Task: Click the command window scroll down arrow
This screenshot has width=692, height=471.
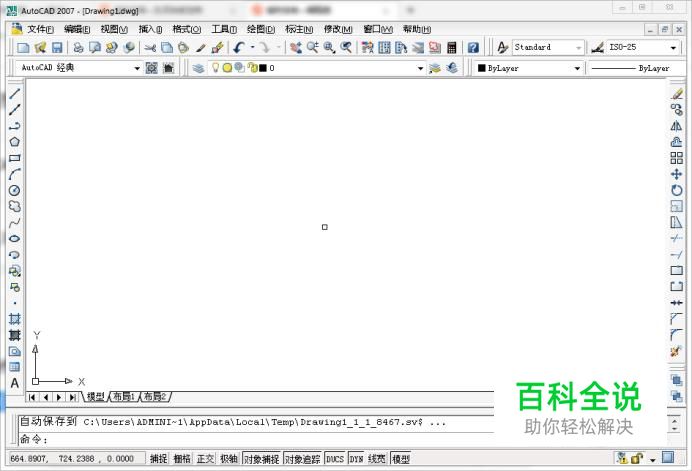Action: click(674, 429)
